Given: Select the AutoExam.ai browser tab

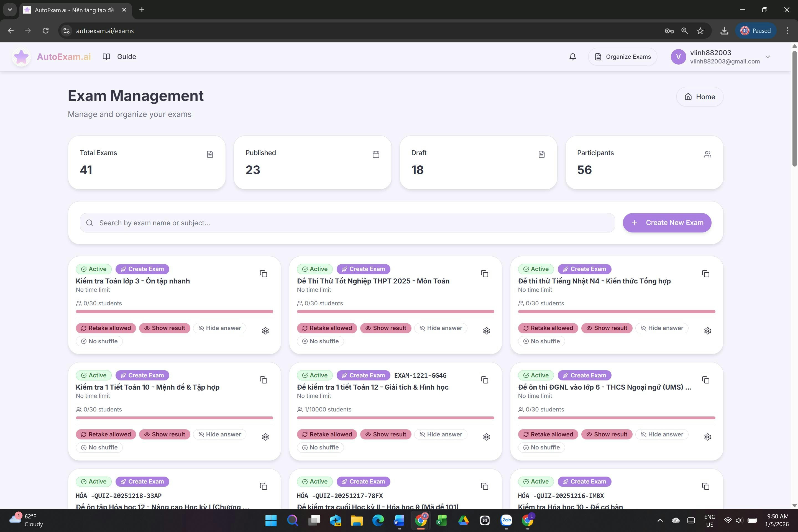Looking at the screenshot, I should pos(71,10).
